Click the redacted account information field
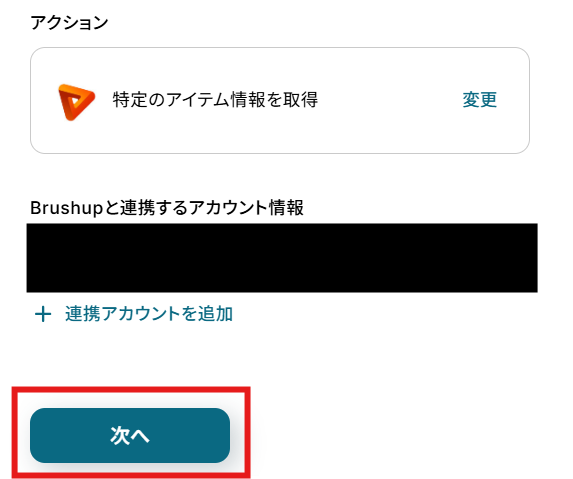This screenshot has width=573, height=479. [282, 258]
